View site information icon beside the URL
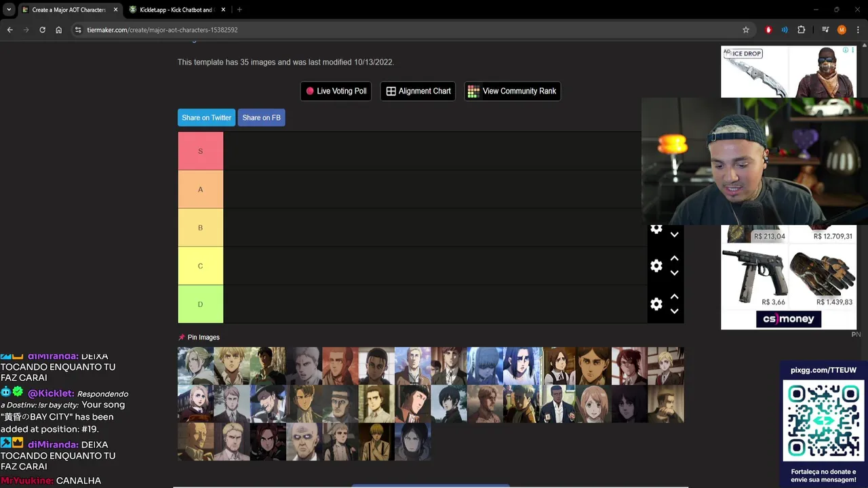The height and width of the screenshot is (488, 868). [78, 30]
